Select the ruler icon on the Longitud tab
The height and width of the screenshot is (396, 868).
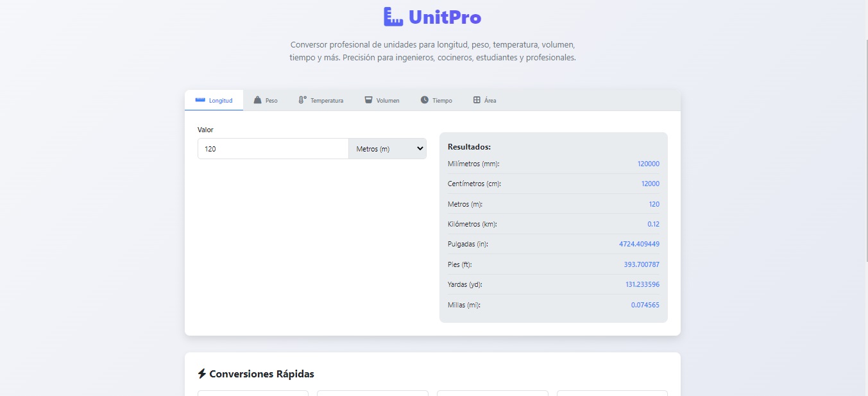click(200, 100)
